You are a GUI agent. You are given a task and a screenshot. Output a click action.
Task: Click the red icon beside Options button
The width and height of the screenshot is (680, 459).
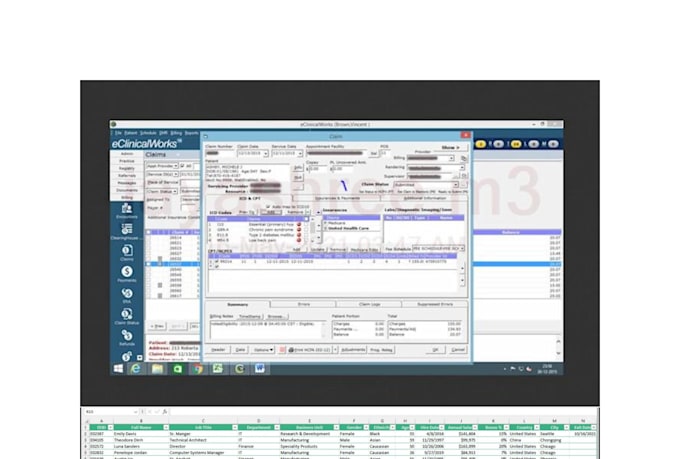pyautogui.click(x=282, y=350)
